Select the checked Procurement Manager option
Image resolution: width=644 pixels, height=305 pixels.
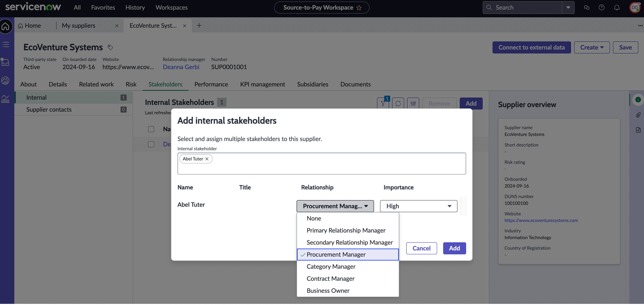(x=347, y=255)
